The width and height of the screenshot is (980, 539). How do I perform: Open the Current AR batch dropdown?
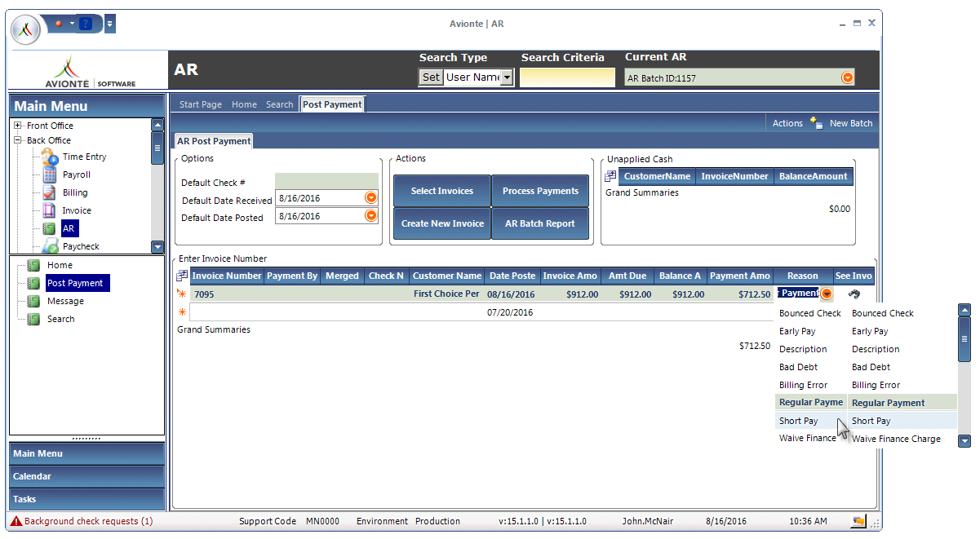click(848, 77)
